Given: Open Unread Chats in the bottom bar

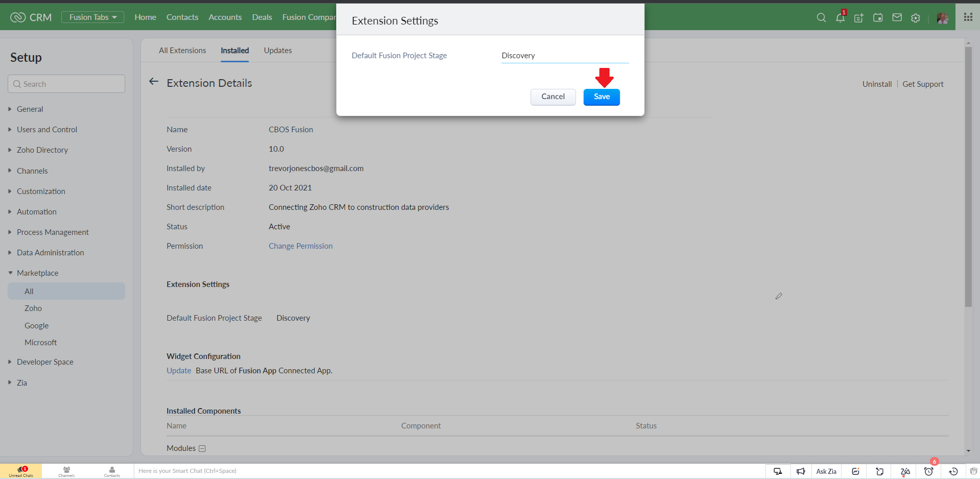Looking at the screenshot, I should 21,471.
